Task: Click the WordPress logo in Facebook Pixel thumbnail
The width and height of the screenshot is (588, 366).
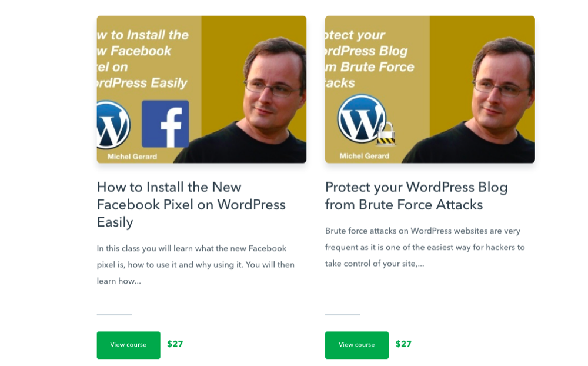Action: pos(113,125)
